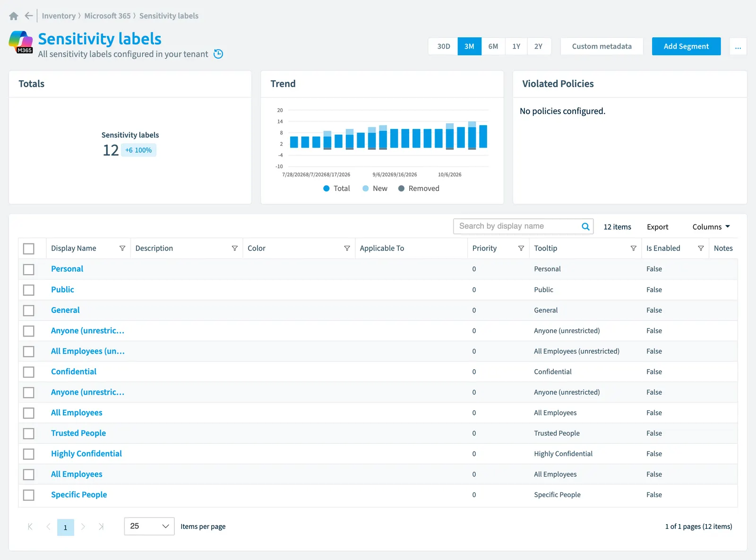This screenshot has height=560, width=756.
Task: Check the select-all header checkbox
Action: click(x=29, y=249)
